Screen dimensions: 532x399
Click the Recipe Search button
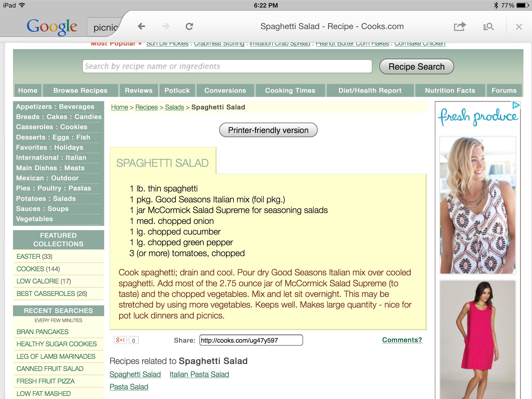[416, 66]
